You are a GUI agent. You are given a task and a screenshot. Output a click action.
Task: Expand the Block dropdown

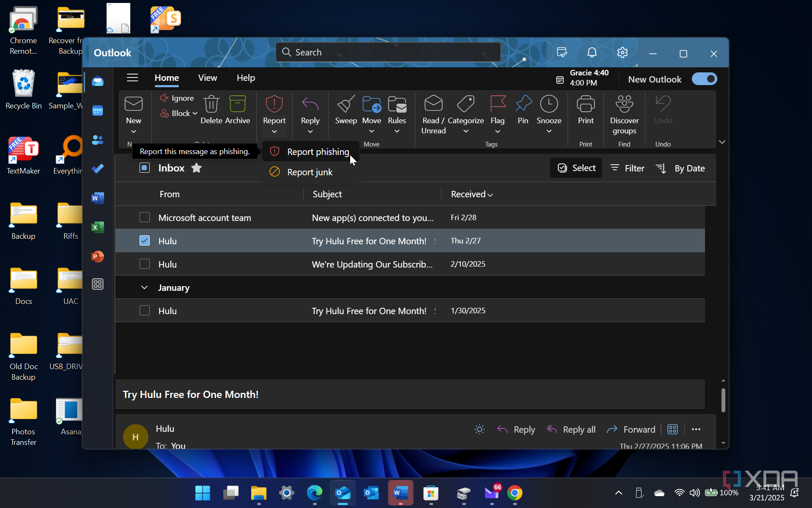point(195,113)
